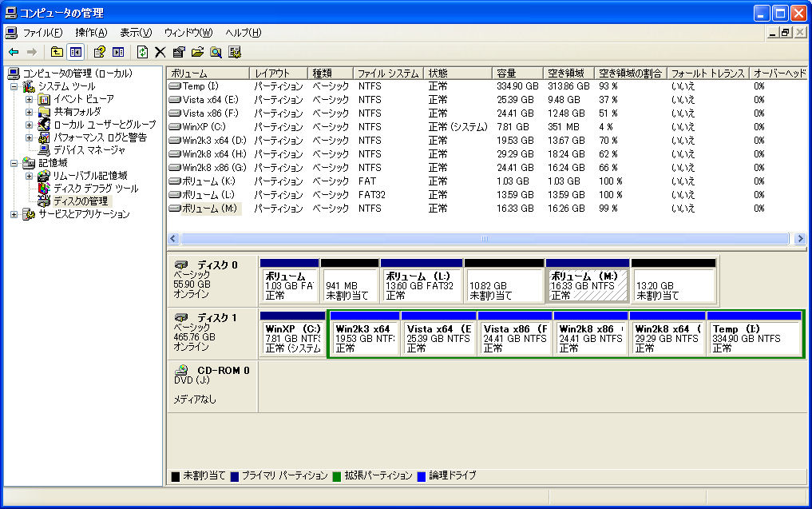The height and width of the screenshot is (509, 812).
Task: Select the WinXP (C:) row in the volume list
Action: pos(487,127)
